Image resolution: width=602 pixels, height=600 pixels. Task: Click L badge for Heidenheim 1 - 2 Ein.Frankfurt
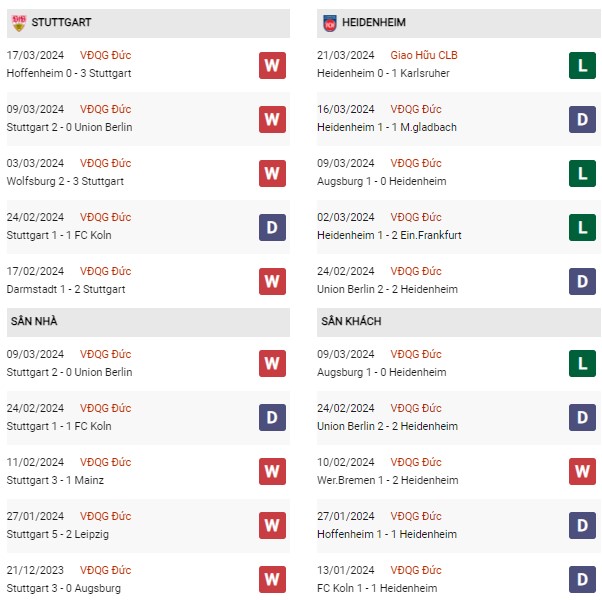[582, 227]
